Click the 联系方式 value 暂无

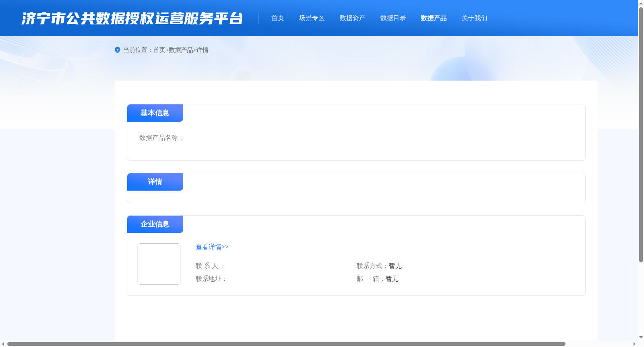[x=395, y=266]
